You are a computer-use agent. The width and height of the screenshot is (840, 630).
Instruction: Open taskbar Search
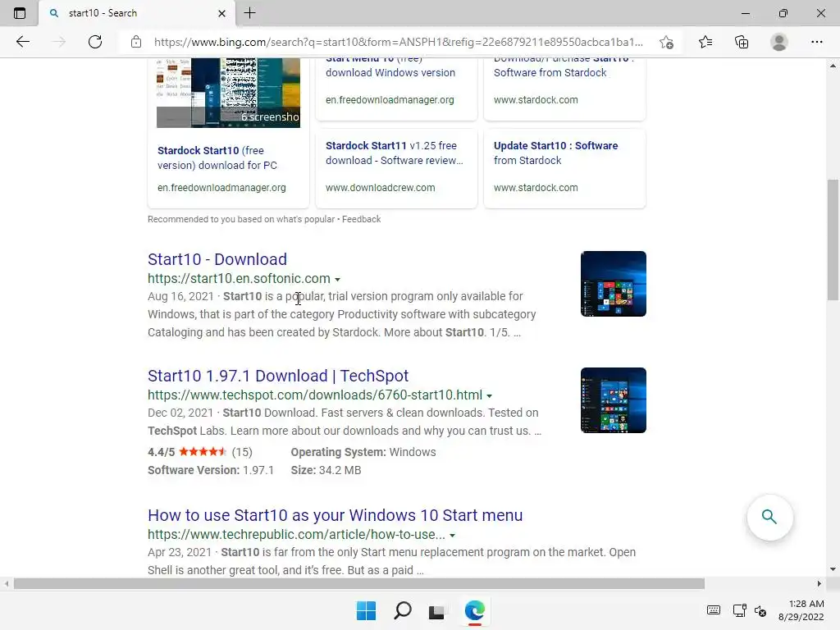click(x=402, y=610)
